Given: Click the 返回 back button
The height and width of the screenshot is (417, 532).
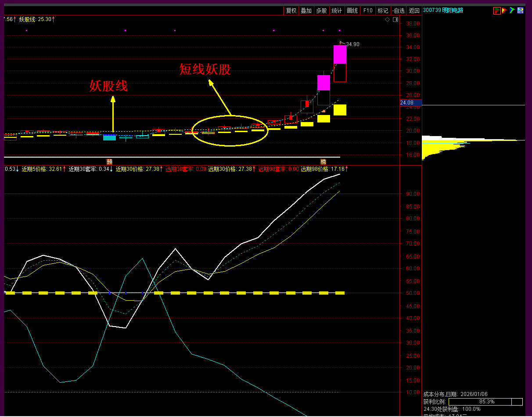Looking at the screenshot, I should [414, 11].
